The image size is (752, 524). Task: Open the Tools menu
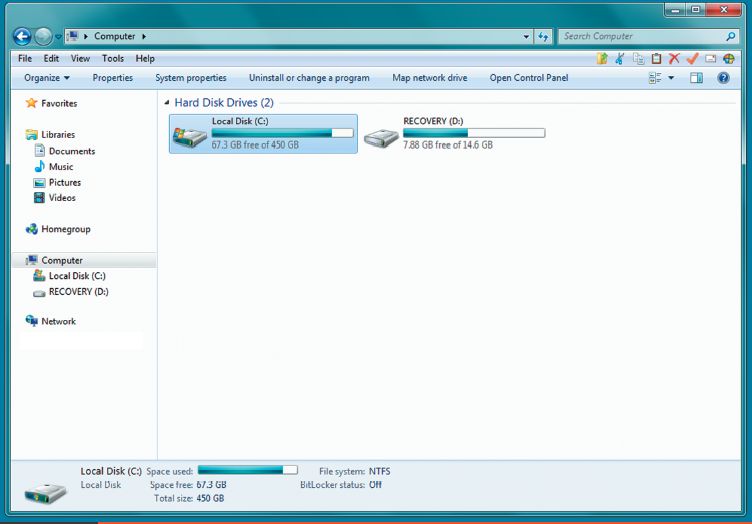113,59
